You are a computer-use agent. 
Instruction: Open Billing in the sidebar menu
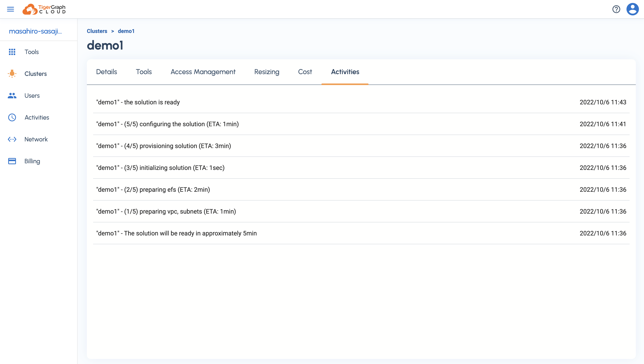coord(32,161)
